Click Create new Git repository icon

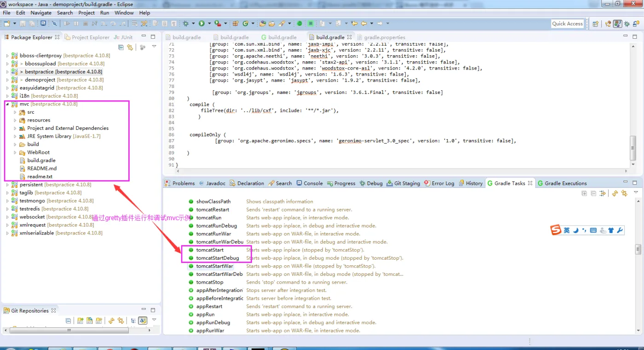(x=99, y=321)
